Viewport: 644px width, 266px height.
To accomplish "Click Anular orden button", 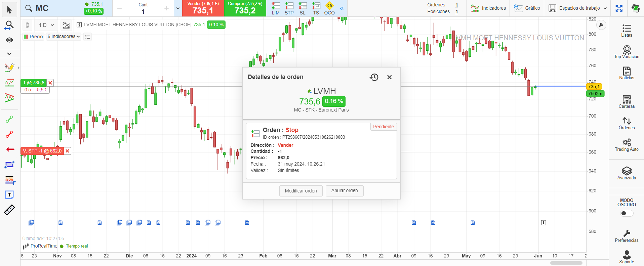I will tap(345, 191).
